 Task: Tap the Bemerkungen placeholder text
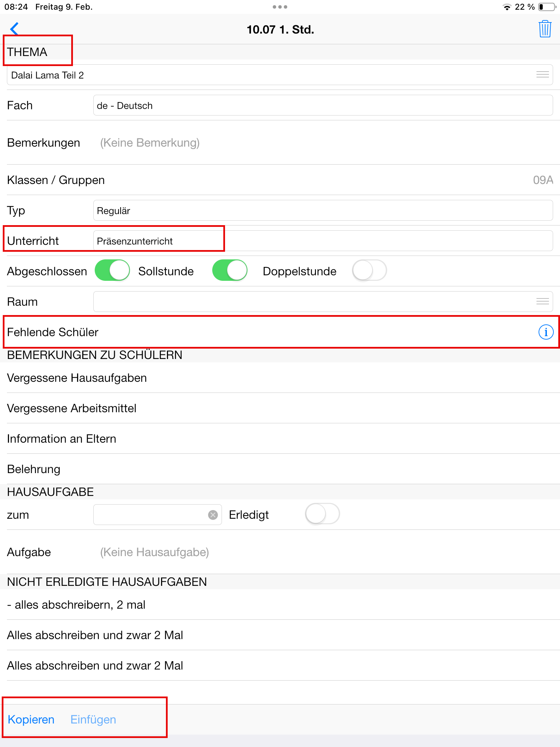pyautogui.click(x=150, y=142)
